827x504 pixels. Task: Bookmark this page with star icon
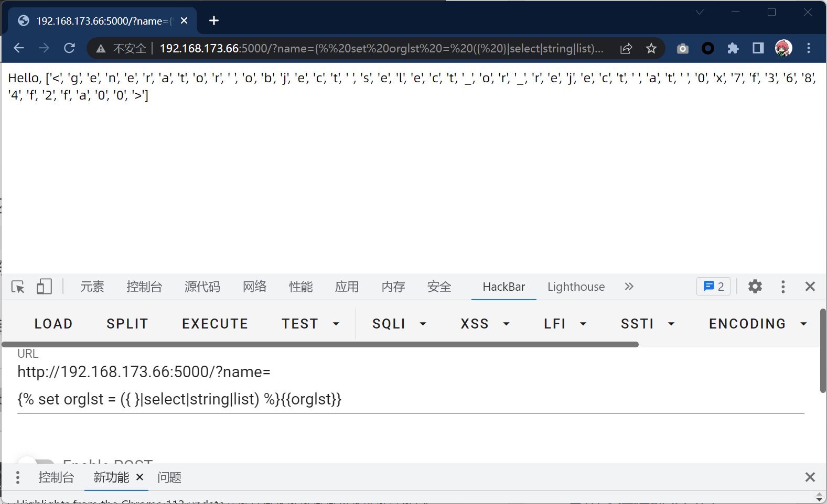[651, 49]
